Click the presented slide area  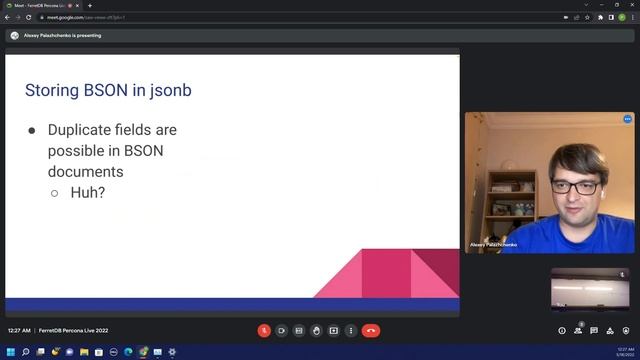[x=232, y=182]
